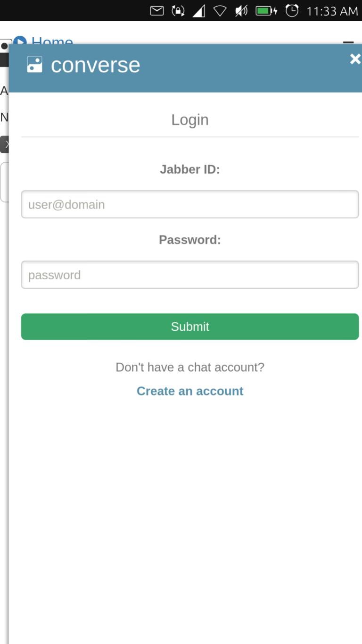Image resolution: width=362 pixels, height=644 pixels.
Task: Click the blue arrow icon beside Home
Action: pyautogui.click(x=20, y=41)
